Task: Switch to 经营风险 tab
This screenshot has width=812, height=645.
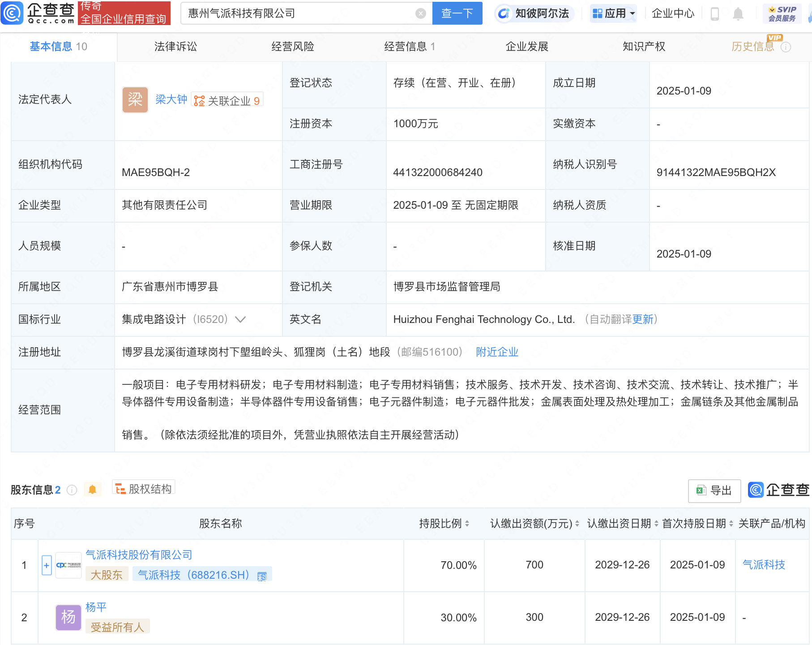Action: pos(293,47)
